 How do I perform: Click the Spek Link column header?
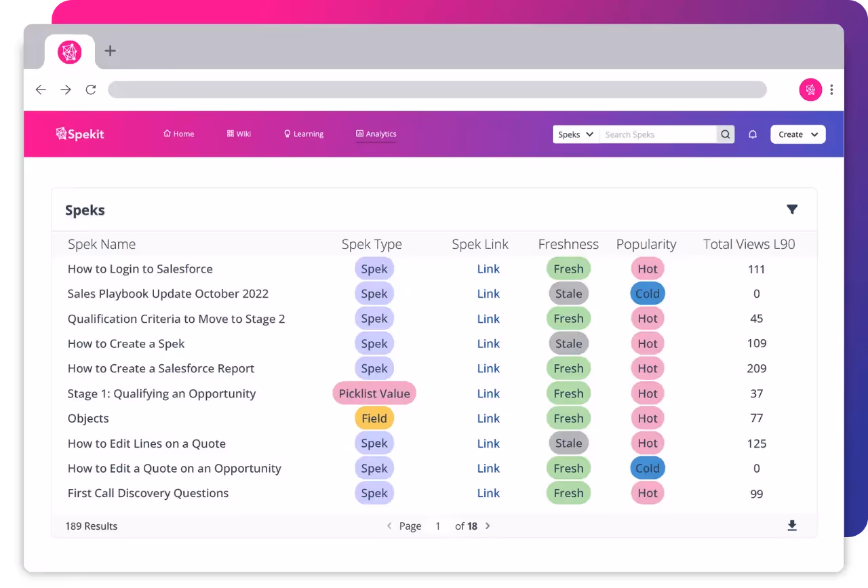coord(480,244)
